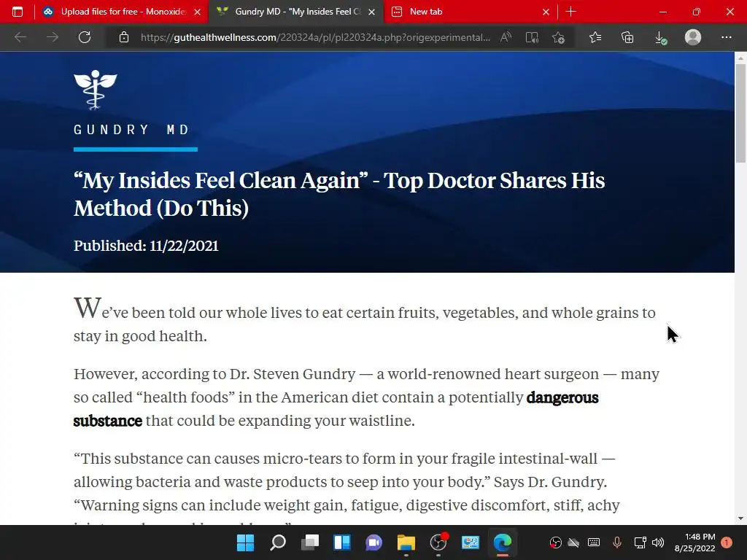The image size is (747, 560).
Task: Open the Collections panel
Action: tap(627, 37)
